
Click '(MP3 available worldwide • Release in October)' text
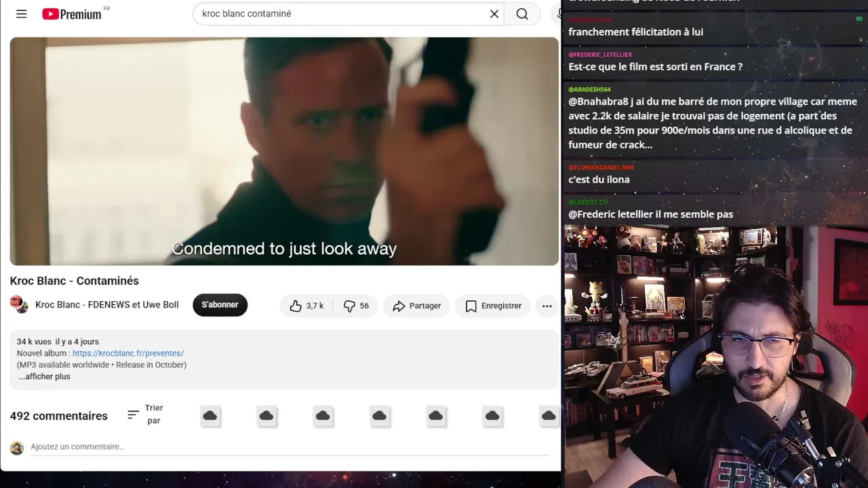102,365
